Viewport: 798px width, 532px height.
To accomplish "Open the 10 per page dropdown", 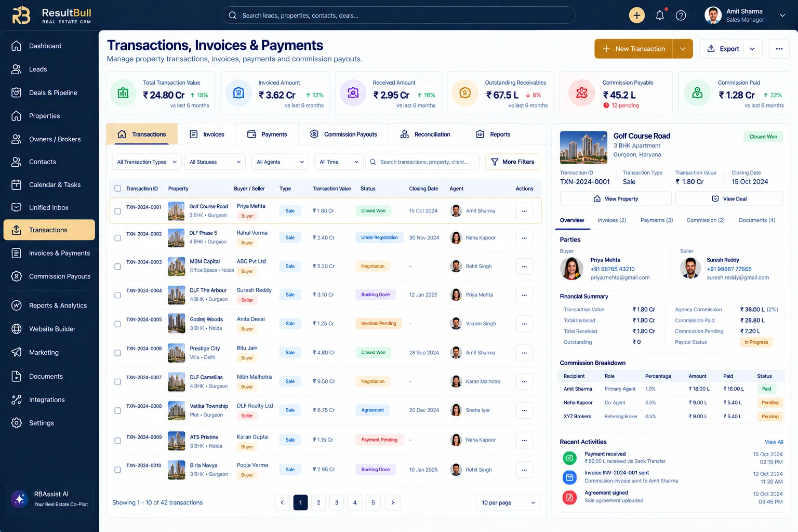I will coord(508,502).
